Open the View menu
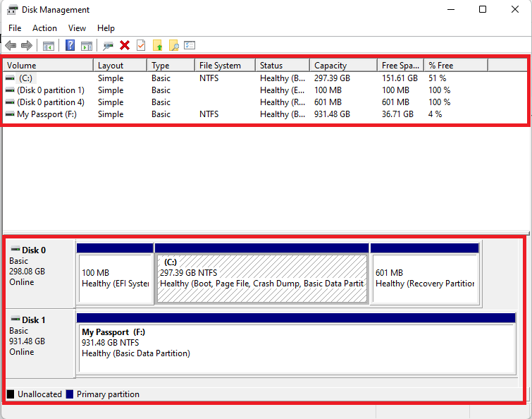Image resolution: width=532 pixels, height=419 pixels. [77, 28]
